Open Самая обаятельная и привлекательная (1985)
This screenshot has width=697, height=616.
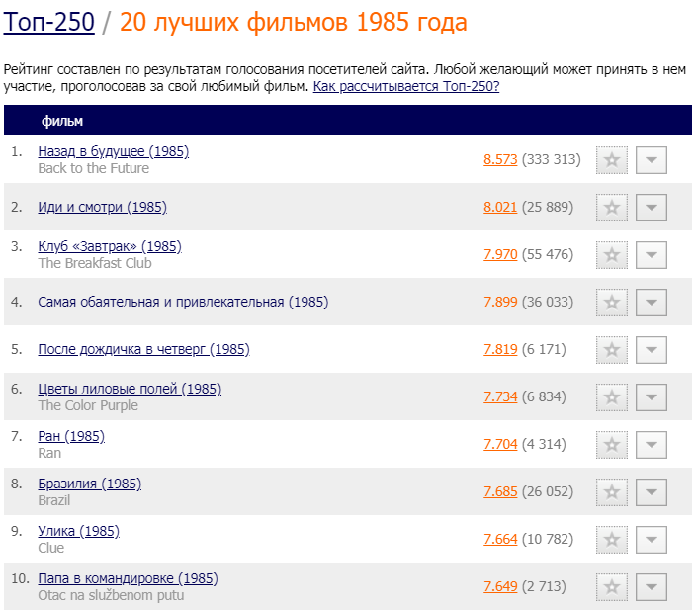click(x=183, y=302)
